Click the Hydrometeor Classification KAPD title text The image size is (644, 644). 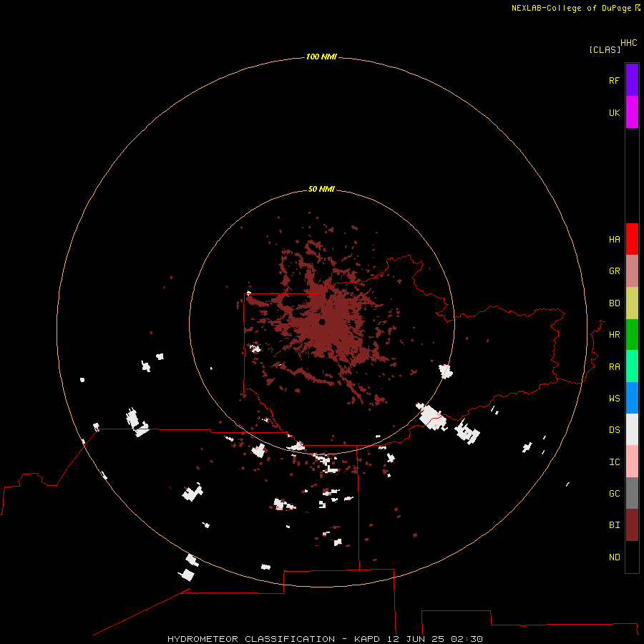[325, 639]
